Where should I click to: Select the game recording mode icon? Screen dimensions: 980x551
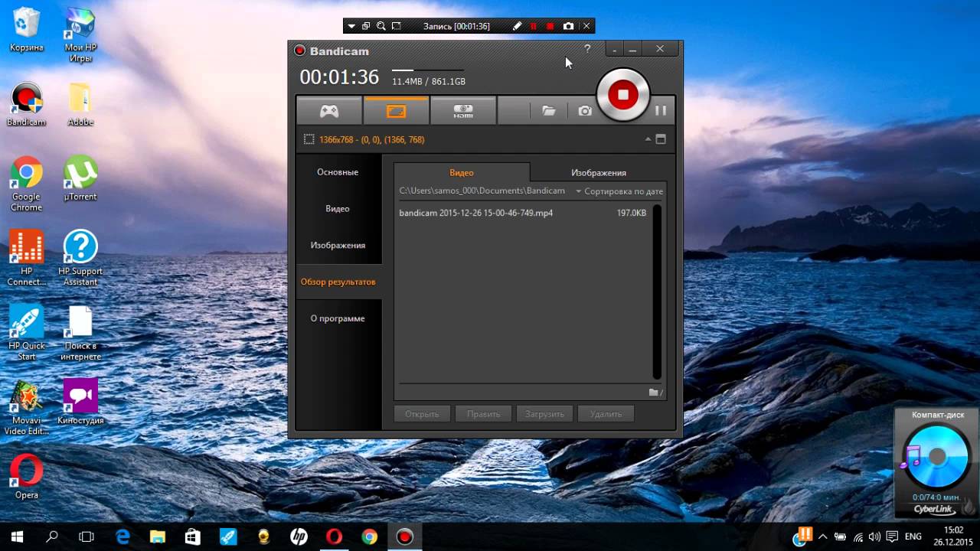click(x=329, y=111)
